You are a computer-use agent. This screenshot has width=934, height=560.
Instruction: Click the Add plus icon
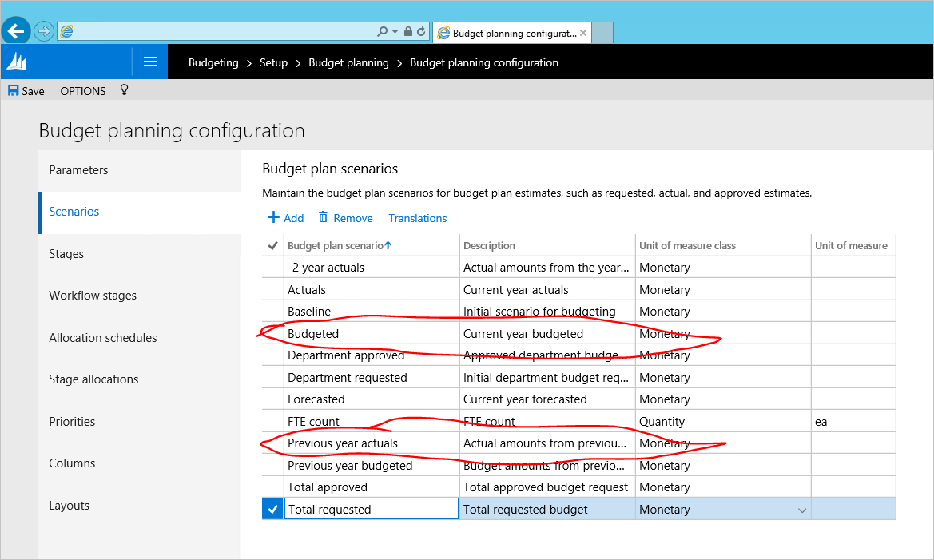[273, 217]
